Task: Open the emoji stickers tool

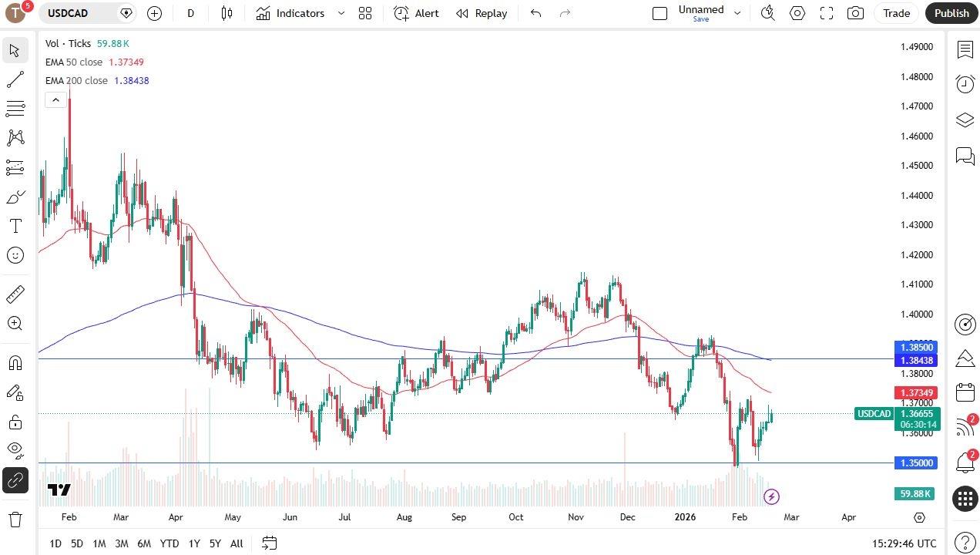Action: tap(15, 255)
